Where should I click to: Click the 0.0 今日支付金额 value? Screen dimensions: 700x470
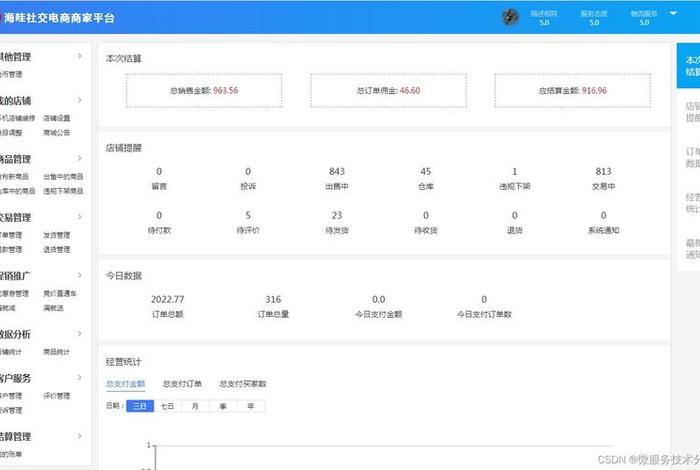coord(379,299)
